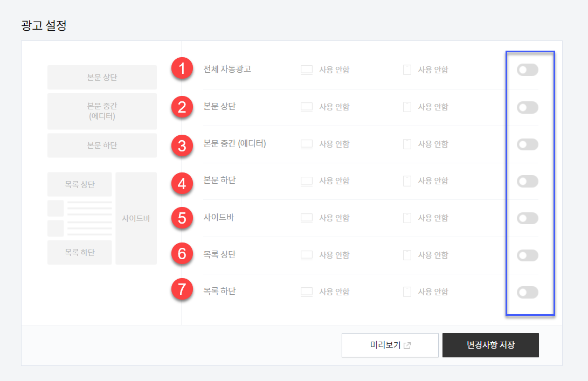Viewport: 588px width, 381px height.
Task: Check 사용 안함 for 본문 중간 (에디터)
Action: pyautogui.click(x=306, y=144)
